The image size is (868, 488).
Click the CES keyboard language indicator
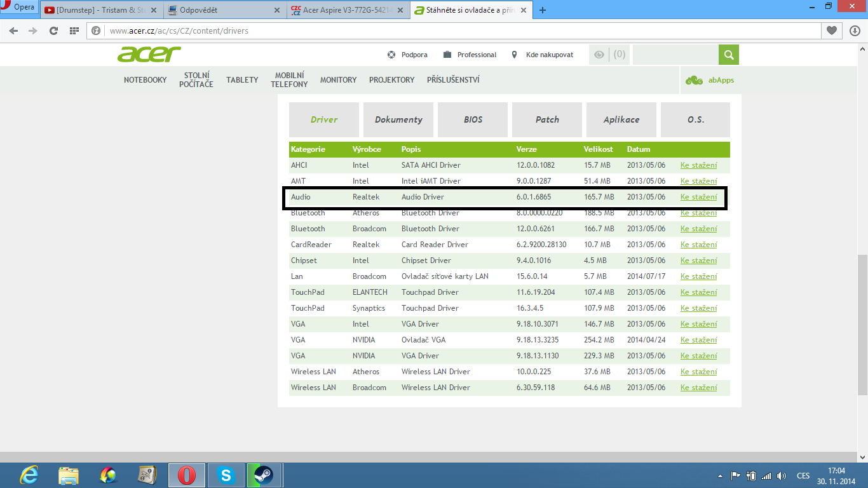pyautogui.click(x=803, y=475)
